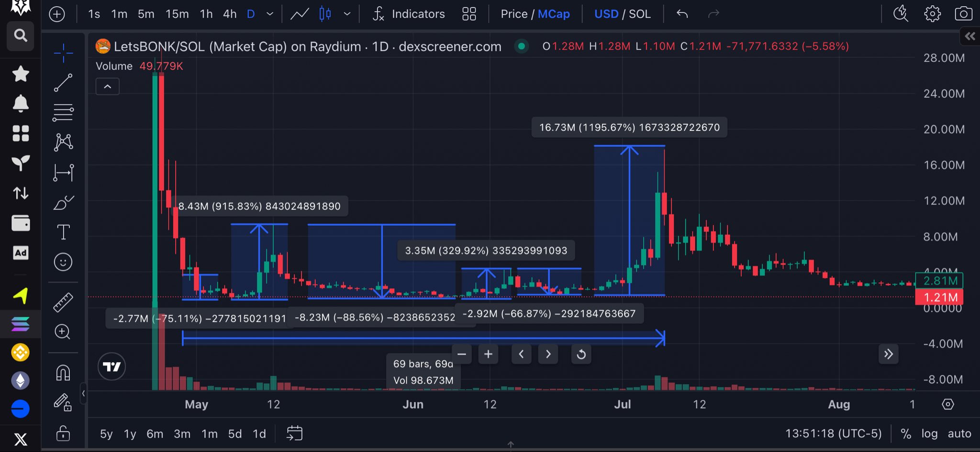Select the Fibonacci retracement tool
The height and width of the screenshot is (452, 980).
pyautogui.click(x=63, y=112)
